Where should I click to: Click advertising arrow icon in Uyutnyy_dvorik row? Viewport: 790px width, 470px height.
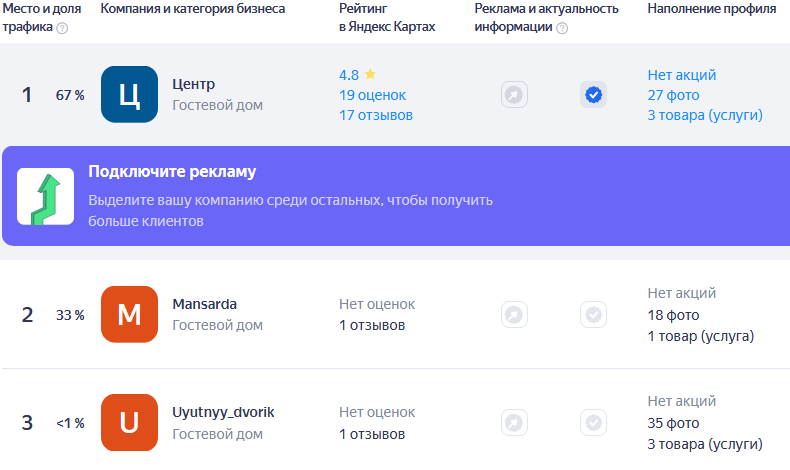click(x=514, y=423)
